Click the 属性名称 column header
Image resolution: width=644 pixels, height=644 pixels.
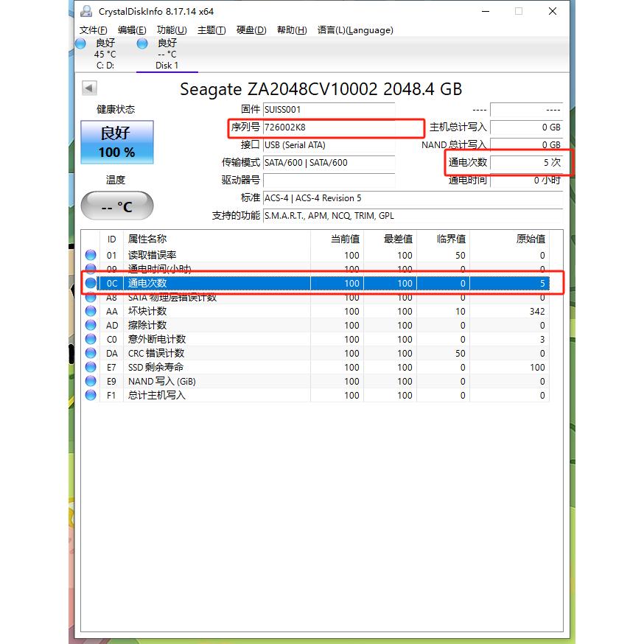pos(217,239)
